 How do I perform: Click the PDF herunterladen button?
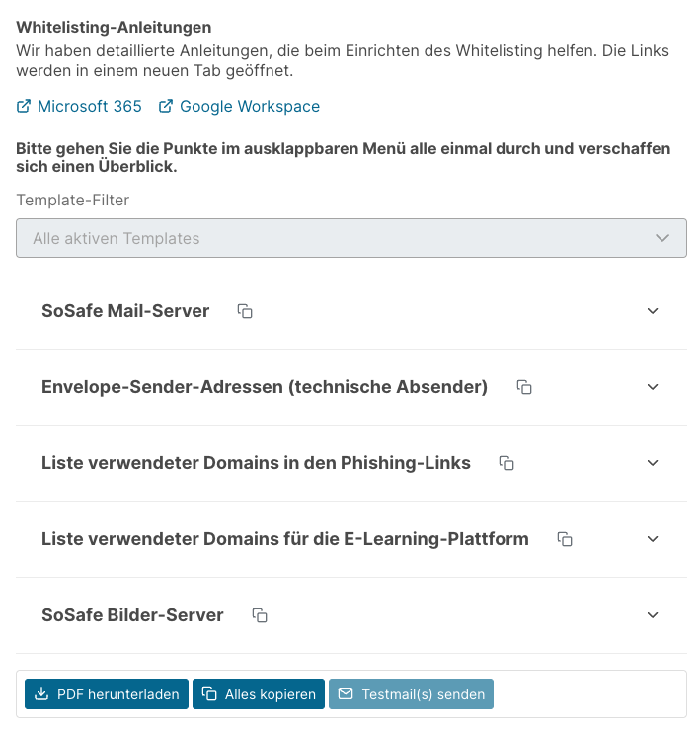click(106, 694)
